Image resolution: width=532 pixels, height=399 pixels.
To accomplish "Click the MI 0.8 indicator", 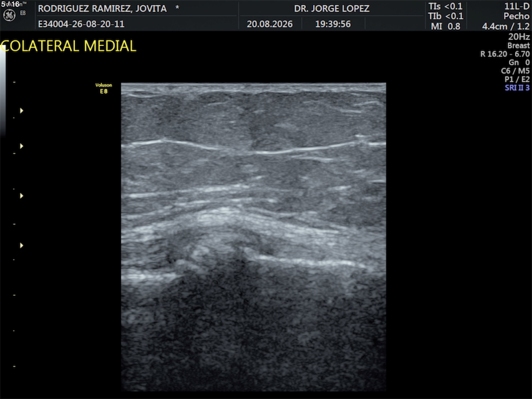I will [x=446, y=26].
